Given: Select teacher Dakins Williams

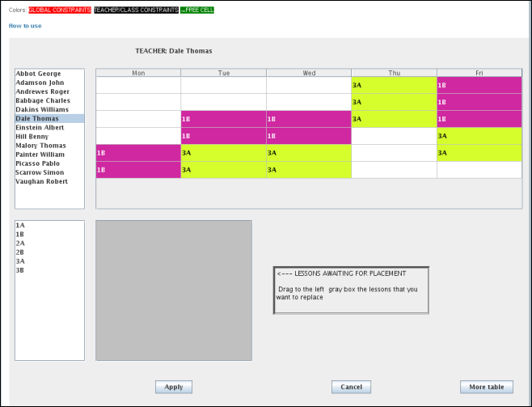Looking at the screenshot, I should pos(49,110).
